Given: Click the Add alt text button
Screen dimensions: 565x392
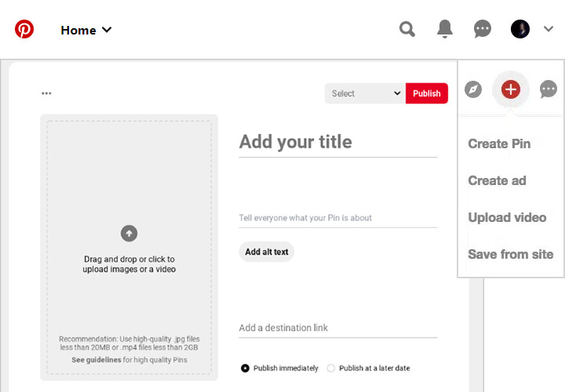Looking at the screenshot, I should (x=267, y=252).
